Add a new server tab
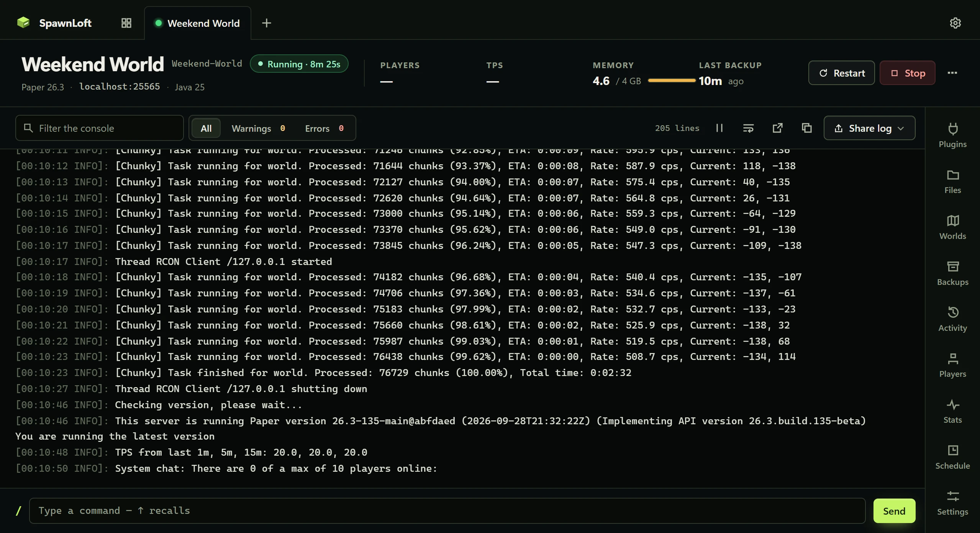The height and width of the screenshot is (533, 980). [x=267, y=23]
